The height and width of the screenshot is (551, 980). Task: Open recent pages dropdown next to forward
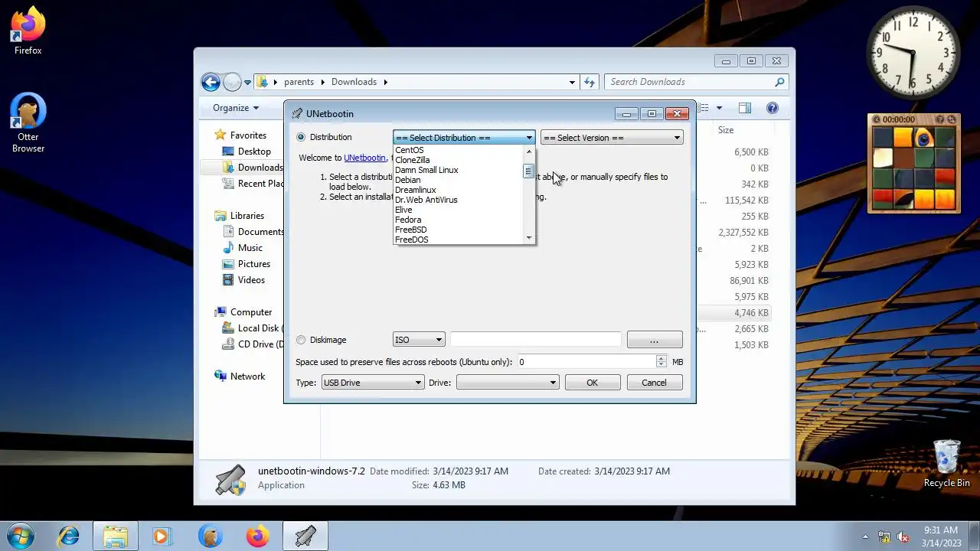(247, 82)
